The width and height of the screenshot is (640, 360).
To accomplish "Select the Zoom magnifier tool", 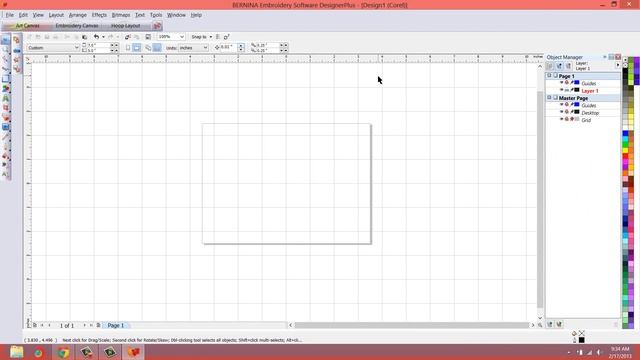I will coord(5,49).
